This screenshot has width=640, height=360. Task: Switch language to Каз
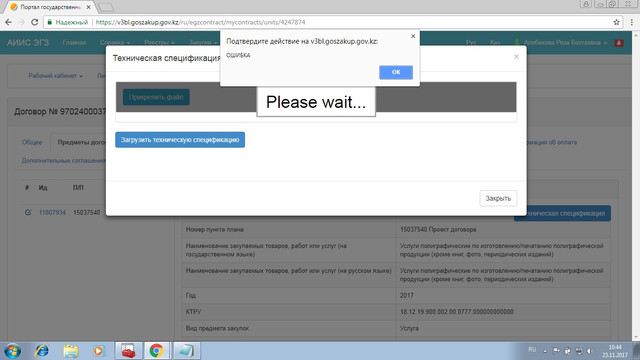coord(495,42)
